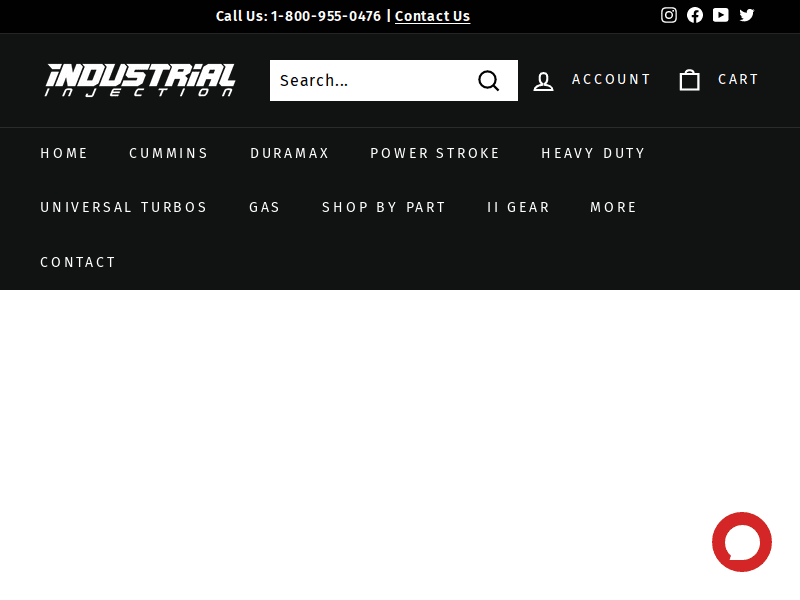Expand the More navigation menu
The image size is (800, 600).
[x=614, y=207]
